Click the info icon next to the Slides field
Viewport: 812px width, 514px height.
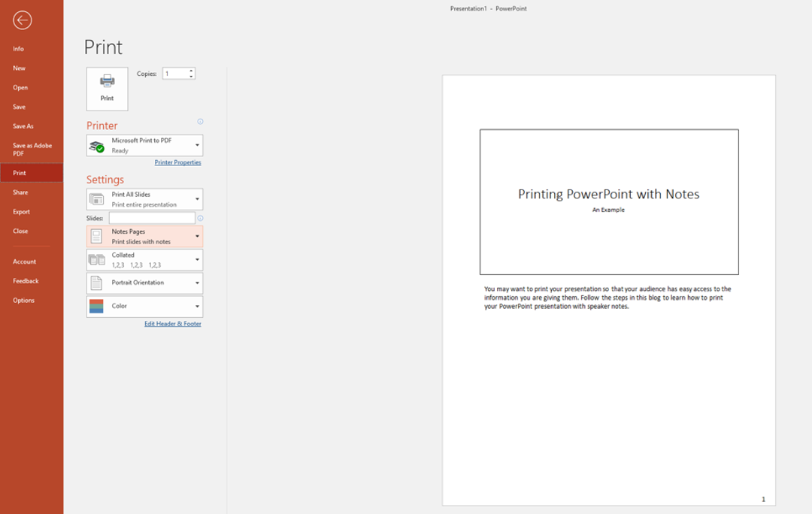point(201,218)
